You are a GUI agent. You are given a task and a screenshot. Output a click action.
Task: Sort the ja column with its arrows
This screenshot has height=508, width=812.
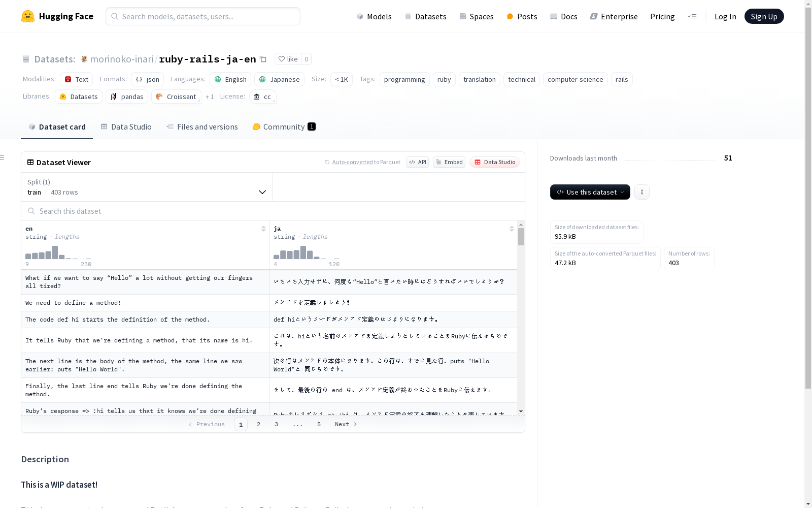click(512, 229)
